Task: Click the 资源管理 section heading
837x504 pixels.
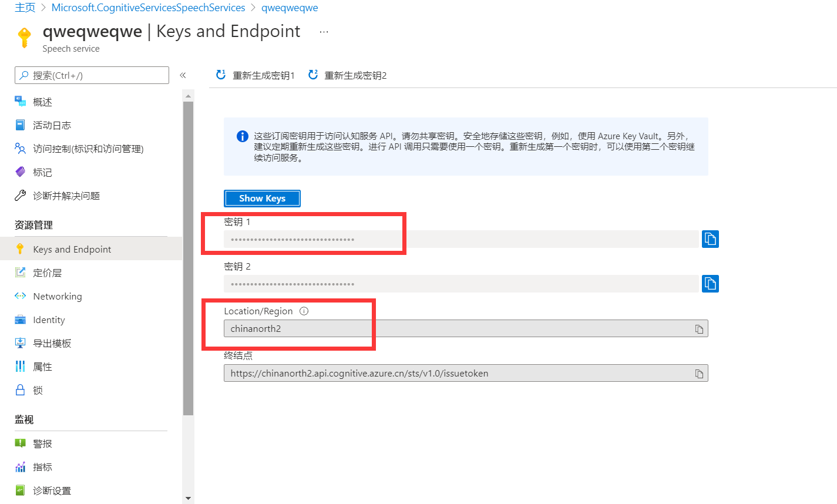Action: [33, 225]
